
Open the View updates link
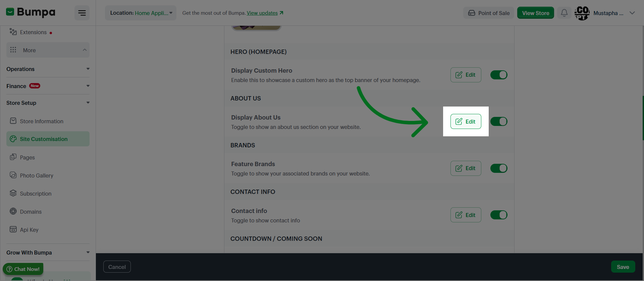click(x=262, y=13)
